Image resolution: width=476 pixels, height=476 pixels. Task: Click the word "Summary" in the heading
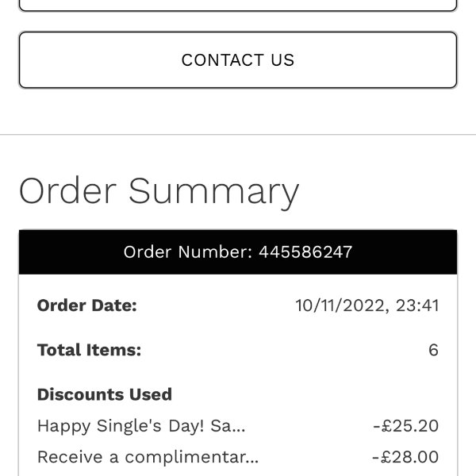213,191
